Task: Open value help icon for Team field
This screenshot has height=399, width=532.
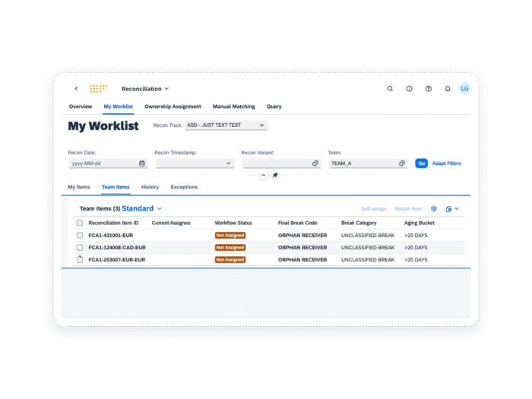Action: point(402,163)
